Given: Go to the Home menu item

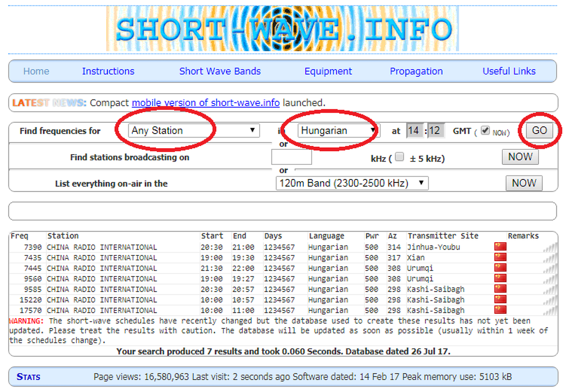Looking at the screenshot, I should point(36,71).
